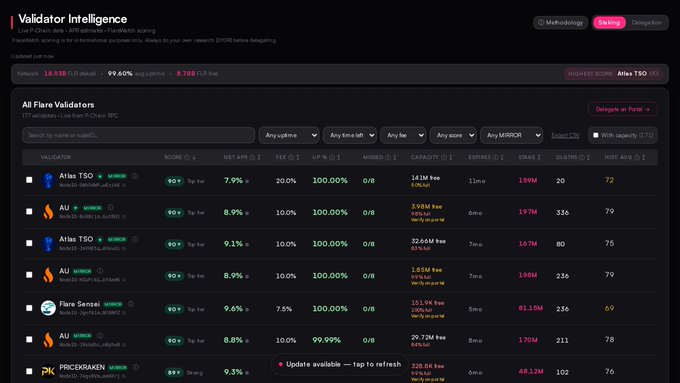
Task: Open the Any uptime filter dropdown
Action: 289,135
